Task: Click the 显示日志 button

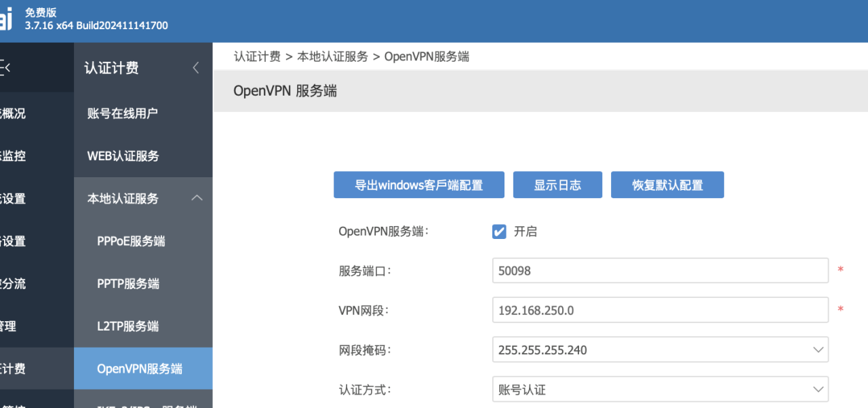Action: [557, 185]
